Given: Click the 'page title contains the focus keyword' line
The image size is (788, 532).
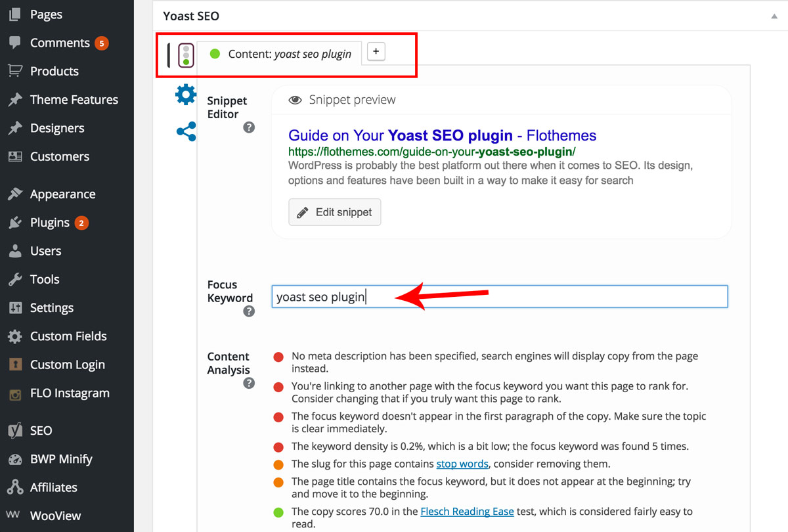Looking at the screenshot, I should 491,488.
